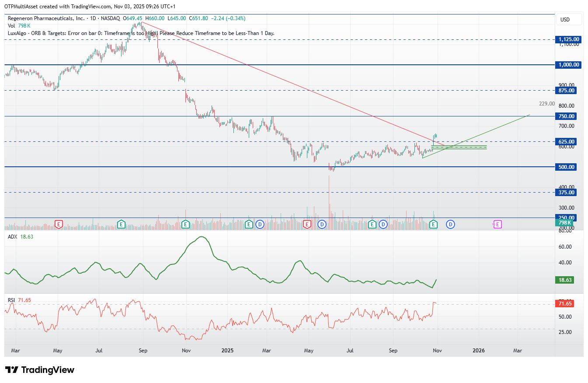Click the red earnings marker near May 2024

(59, 225)
